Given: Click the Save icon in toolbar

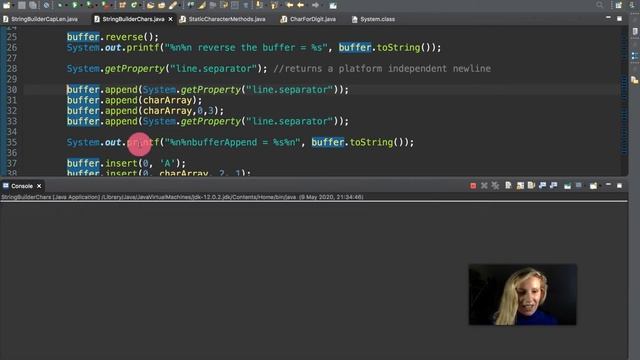Looking at the screenshot, I should (x=22, y=5).
